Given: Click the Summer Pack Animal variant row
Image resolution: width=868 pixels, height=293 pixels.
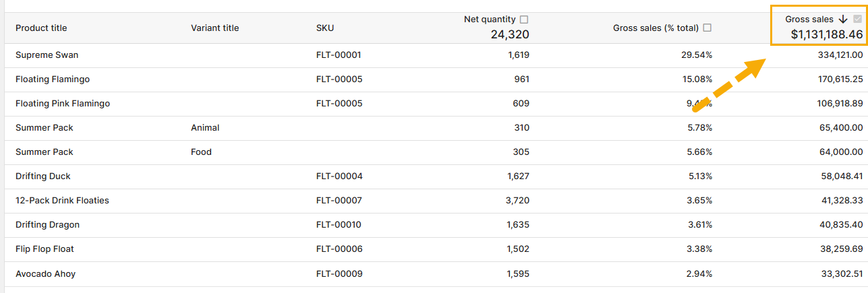Looking at the screenshot, I should (x=205, y=127).
